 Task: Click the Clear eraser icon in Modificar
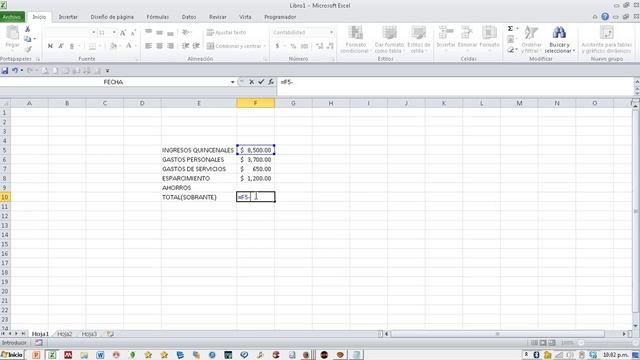click(511, 50)
